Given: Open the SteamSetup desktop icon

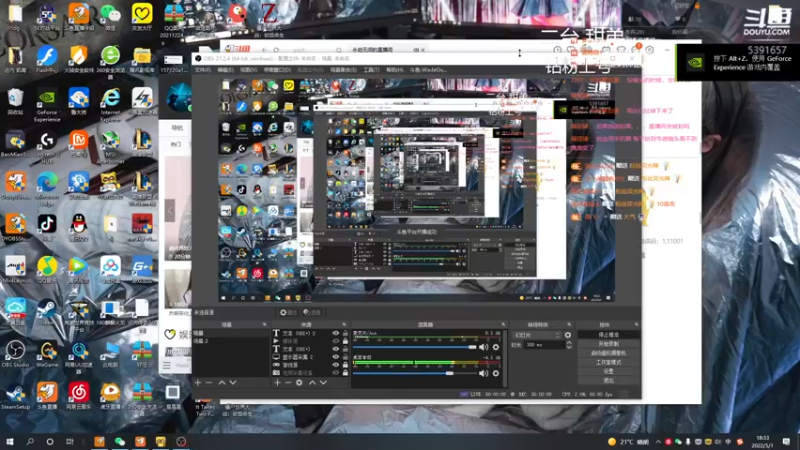Looking at the screenshot, I should pos(15,395).
